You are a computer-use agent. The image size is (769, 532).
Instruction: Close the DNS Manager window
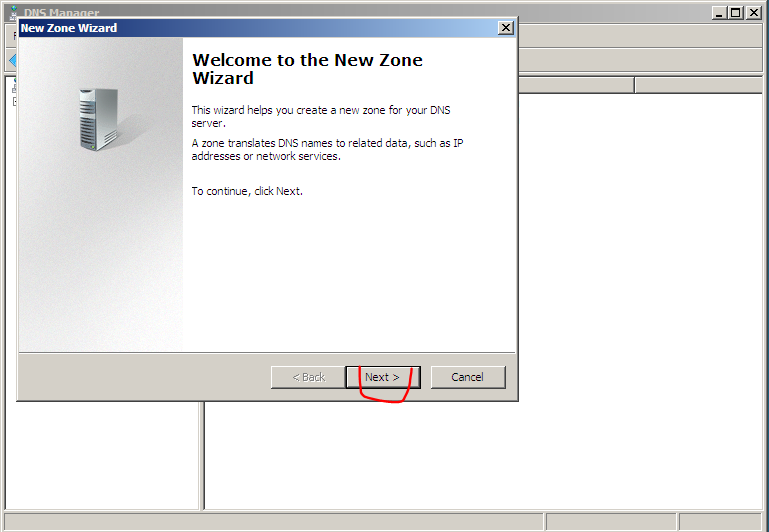point(753,13)
